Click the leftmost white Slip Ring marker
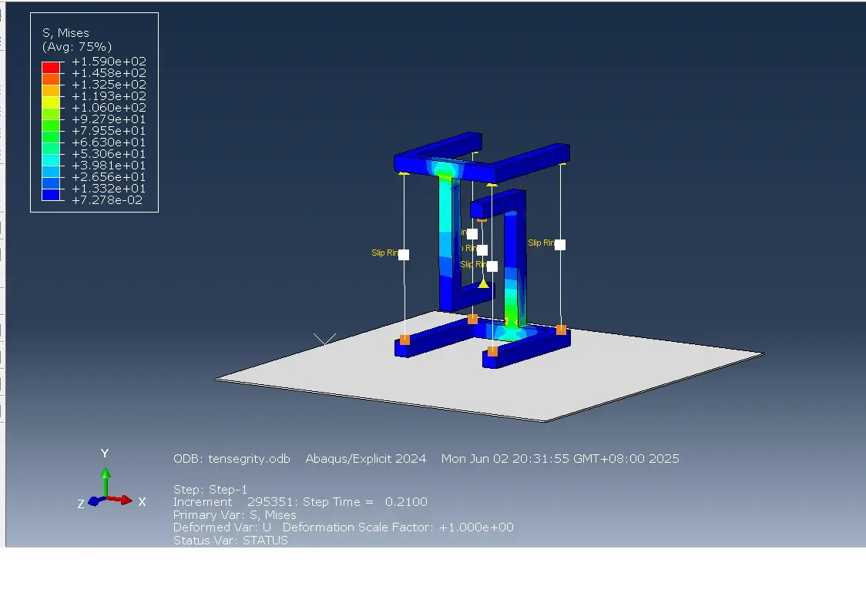Image resolution: width=866 pixels, height=616 pixels. coord(404,254)
